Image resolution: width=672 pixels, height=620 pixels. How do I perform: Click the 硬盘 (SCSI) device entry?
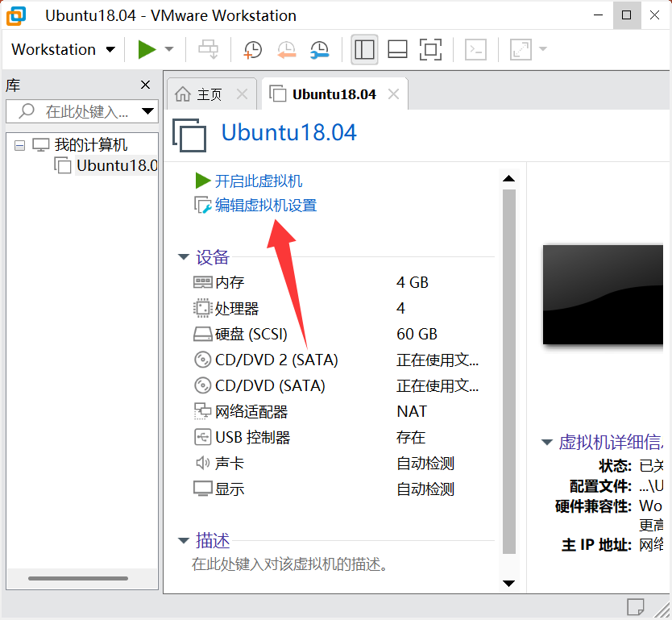(251, 334)
